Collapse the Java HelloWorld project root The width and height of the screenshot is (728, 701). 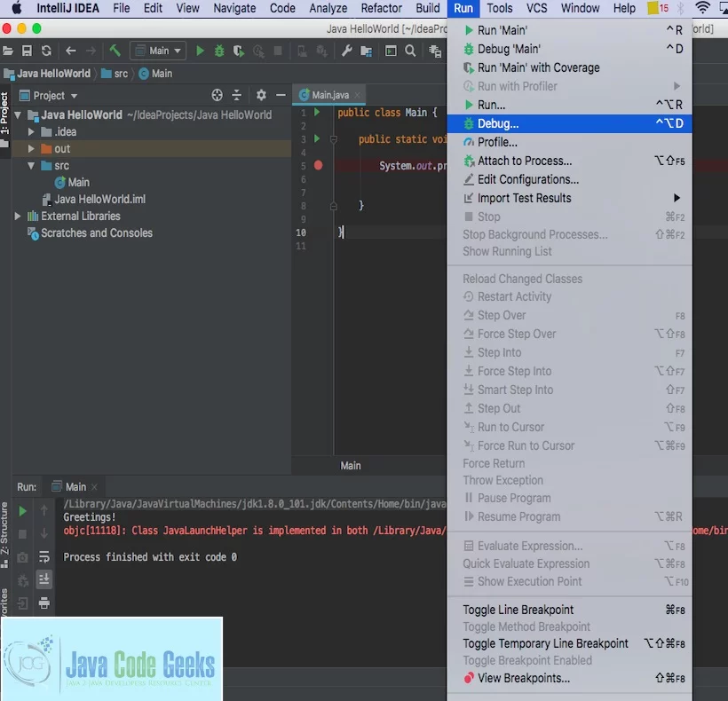[18, 115]
